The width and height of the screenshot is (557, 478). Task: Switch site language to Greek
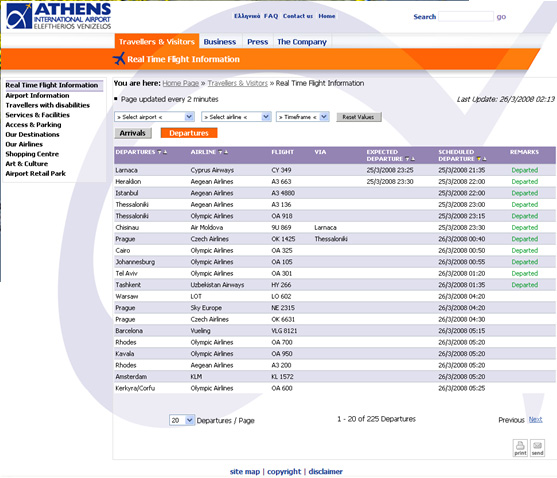pyautogui.click(x=247, y=16)
